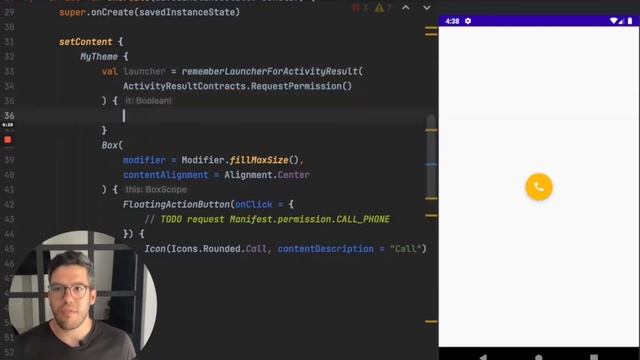
Task: Tap the cell signal icon in emulator
Action: 621,21
